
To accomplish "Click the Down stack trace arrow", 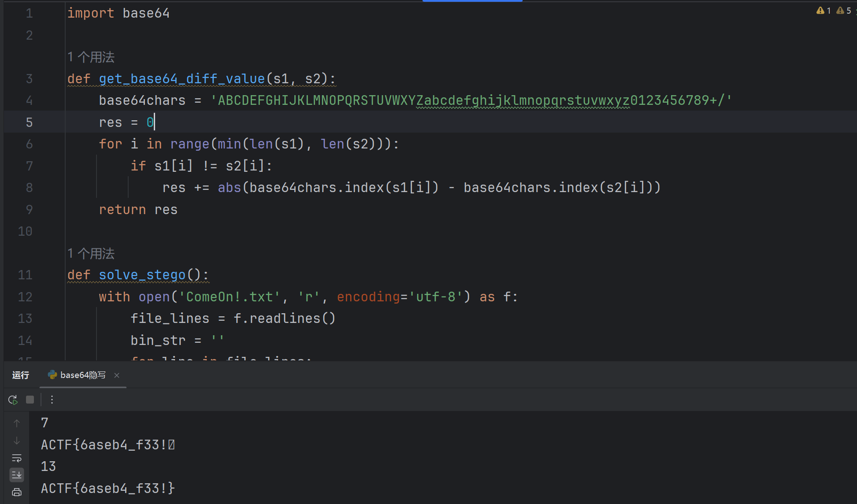I will [17, 441].
